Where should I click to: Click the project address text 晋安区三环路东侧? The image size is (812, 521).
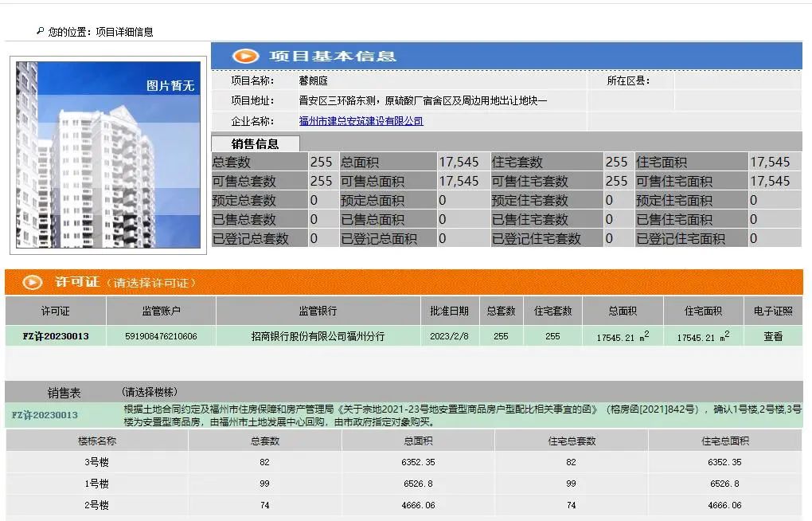[338, 100]
